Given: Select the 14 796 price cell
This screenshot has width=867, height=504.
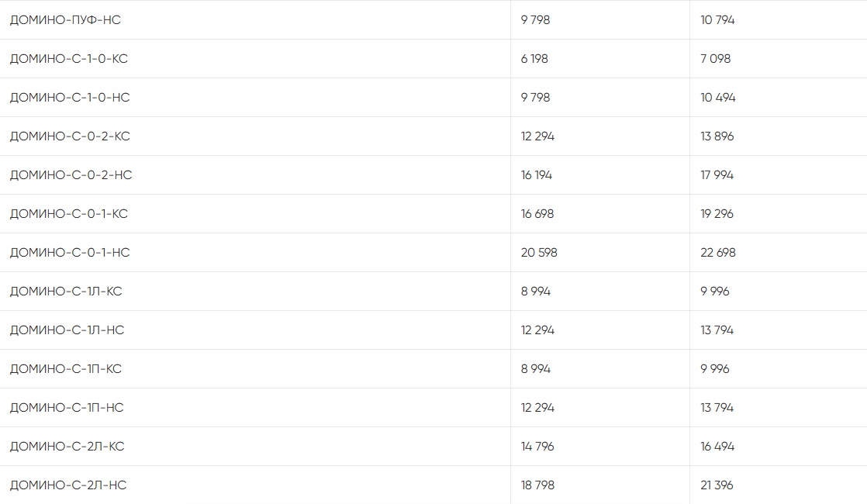Looking at the screenshot, I should tap(537, 447).
